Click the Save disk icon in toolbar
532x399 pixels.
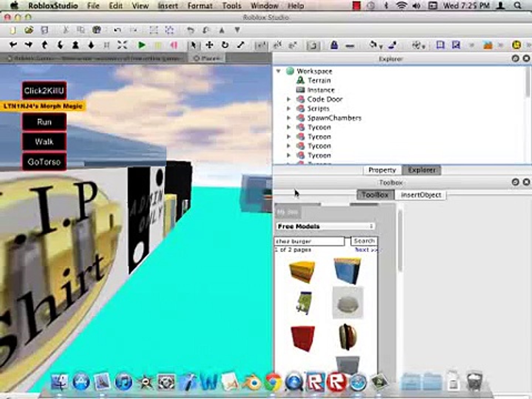[x=44, y=30]
